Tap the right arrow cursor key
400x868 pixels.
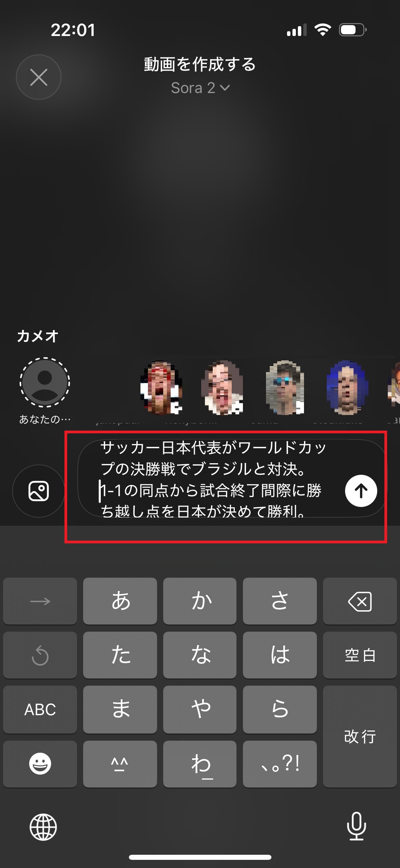click(x=40, y=601)
